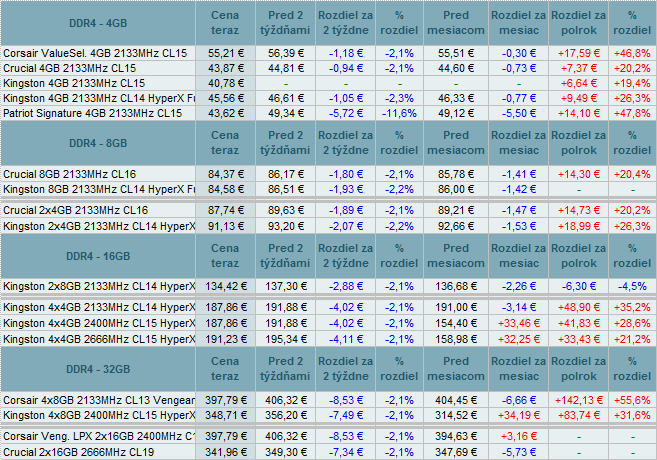Click the -6,30 € half-year difference
657x460 pixels.
579,287
